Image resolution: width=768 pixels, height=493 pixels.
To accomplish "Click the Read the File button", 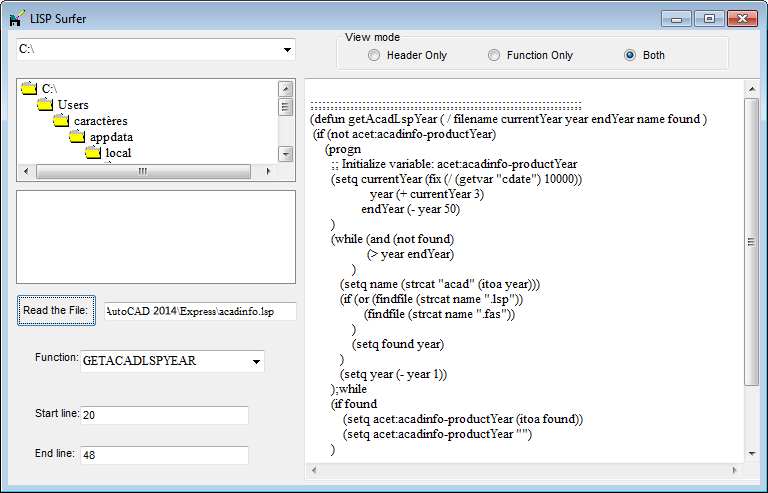I will click(x=56, y=310).
